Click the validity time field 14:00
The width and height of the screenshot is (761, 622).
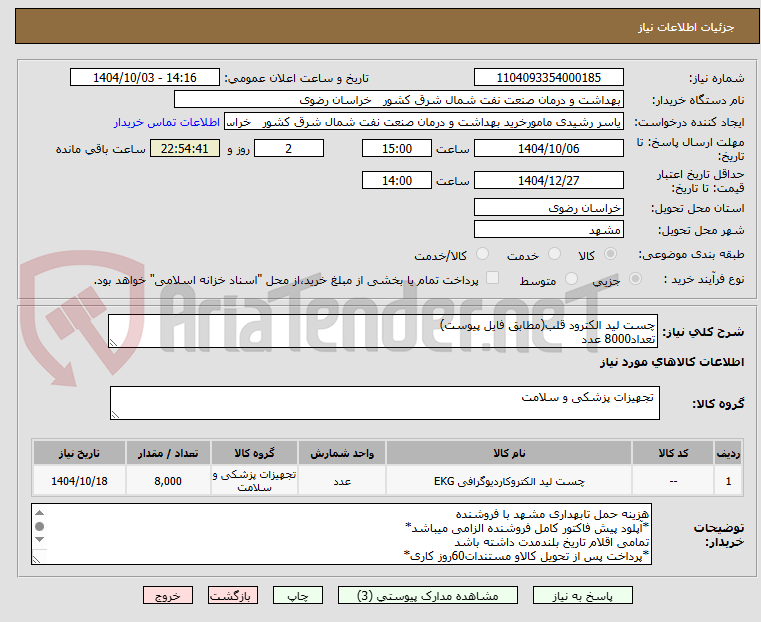click(x=397, y=180)
